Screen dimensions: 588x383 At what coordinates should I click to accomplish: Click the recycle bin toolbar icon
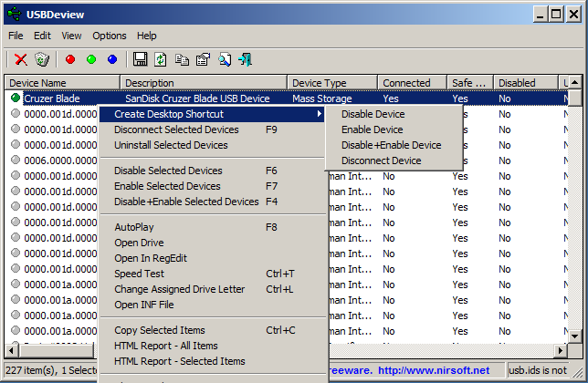pos(42,59)
